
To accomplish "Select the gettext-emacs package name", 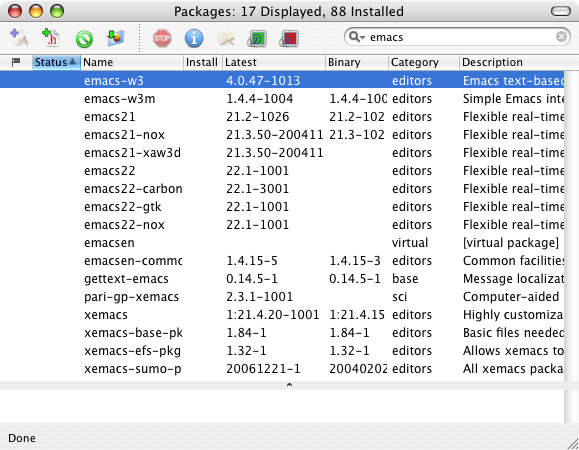I will 126,279.
